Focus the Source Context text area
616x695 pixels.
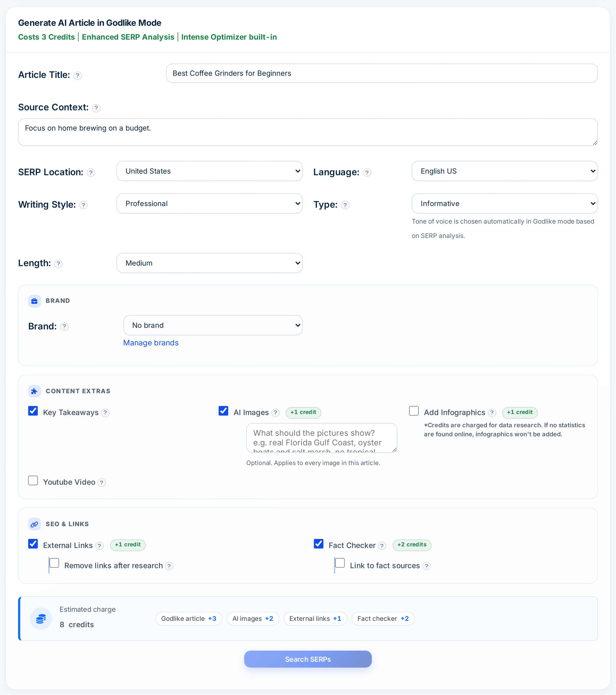pyautogui.click(x=308, y=132)
